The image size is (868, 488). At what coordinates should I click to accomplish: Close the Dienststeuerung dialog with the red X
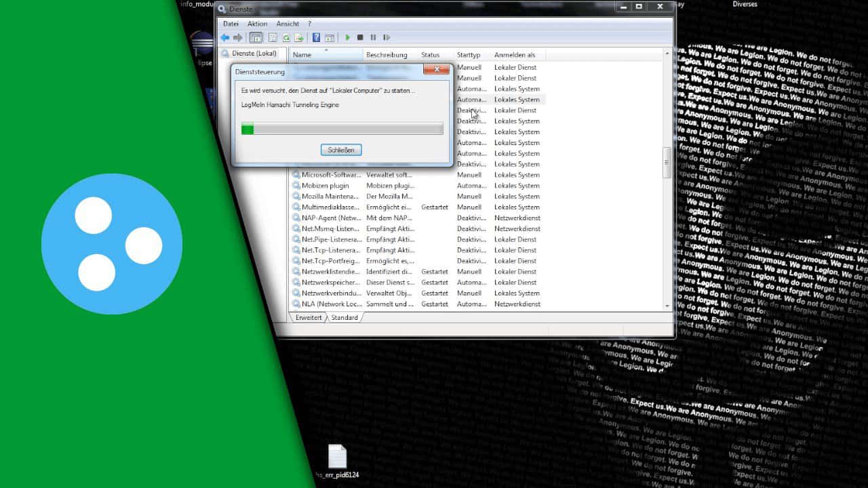[436, 69]
